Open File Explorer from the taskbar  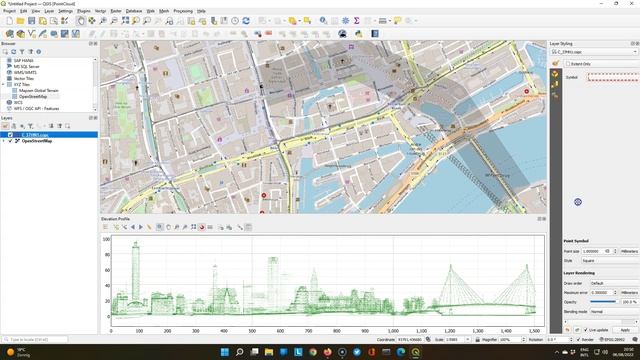[x=269, y=352]
